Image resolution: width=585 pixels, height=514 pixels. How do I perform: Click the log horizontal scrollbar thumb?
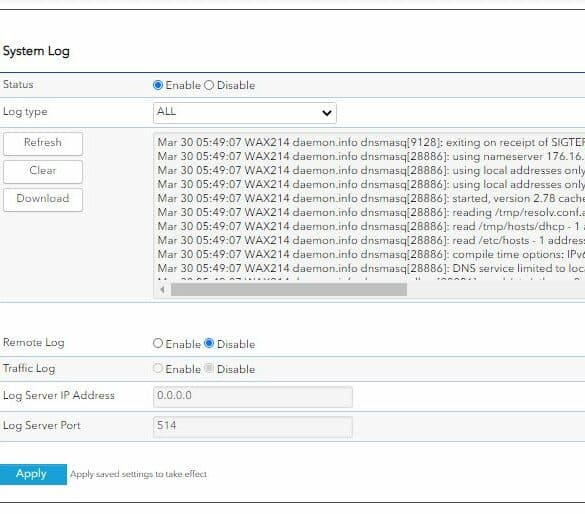tap(289, 289)
